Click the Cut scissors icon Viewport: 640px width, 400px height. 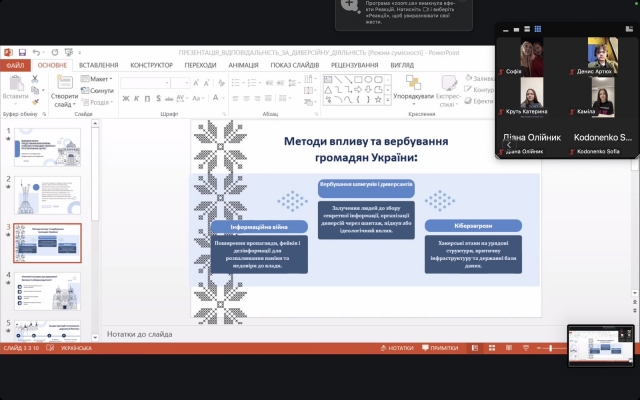point(37,78)
